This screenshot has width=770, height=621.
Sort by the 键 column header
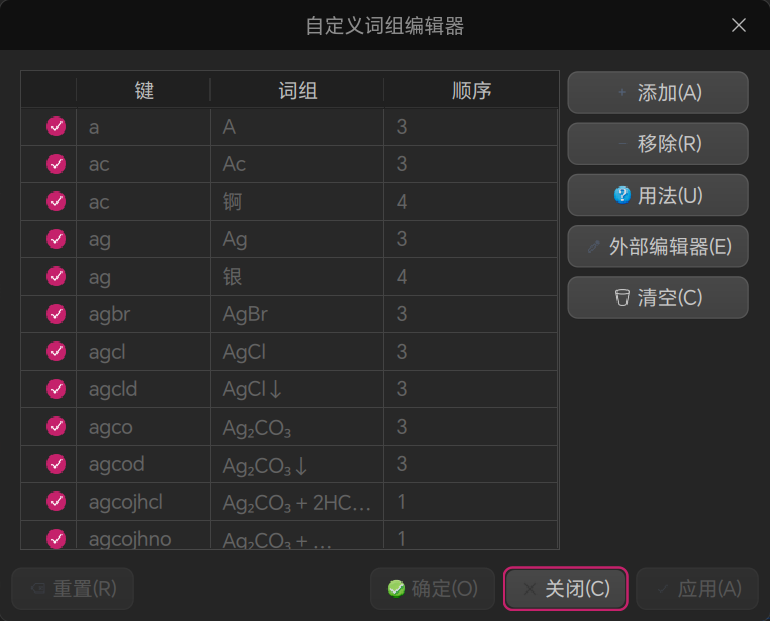(143, 90)
